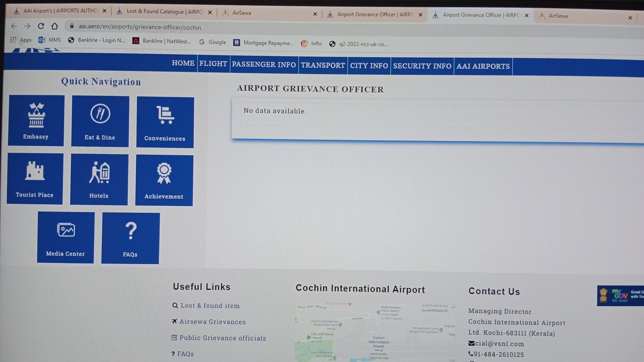Open the AAI AIRPORTS menu
Screen dimensions: 644x362
(x=483, y=67)
